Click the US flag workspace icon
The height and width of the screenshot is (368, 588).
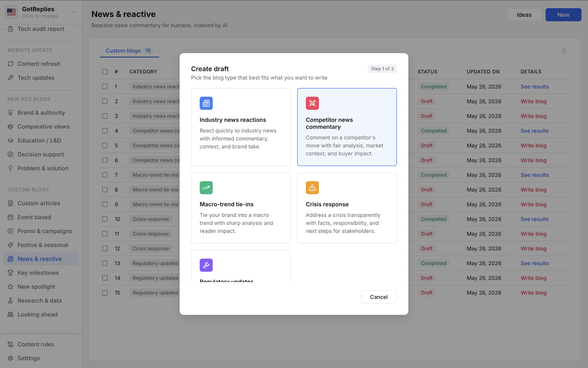11,12
